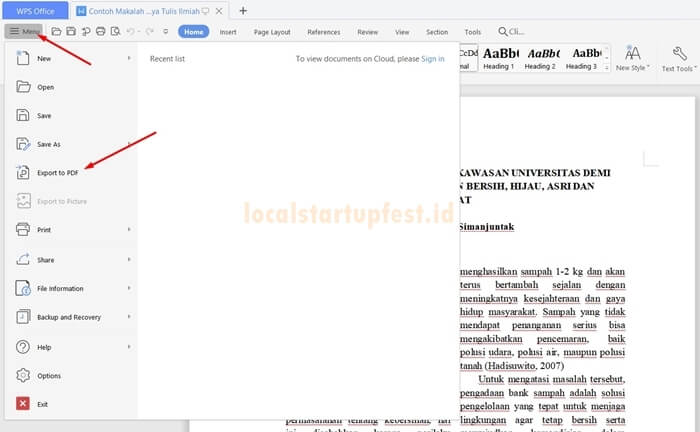
Task: Click the Open folder icon in quick toolbar
Action: [x=56, y=31]
